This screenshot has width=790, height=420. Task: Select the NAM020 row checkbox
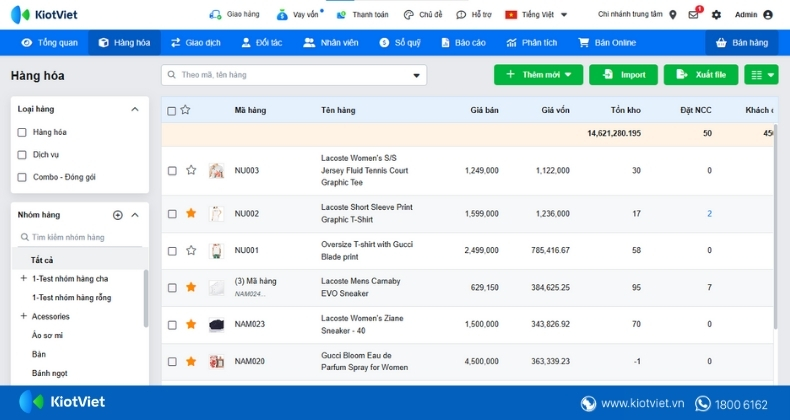[x=172, y=362]
